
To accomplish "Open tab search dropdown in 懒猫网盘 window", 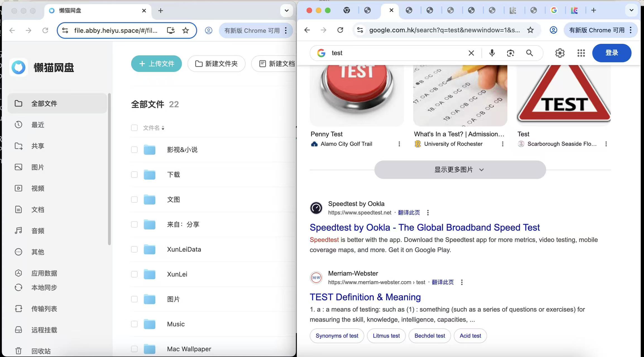I will (x=286, y=11).
